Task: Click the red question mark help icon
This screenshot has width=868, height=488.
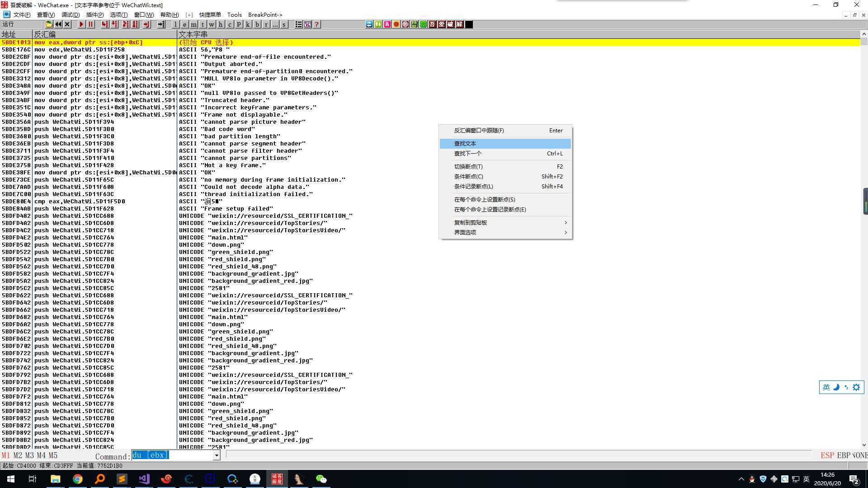Action: 317,24
